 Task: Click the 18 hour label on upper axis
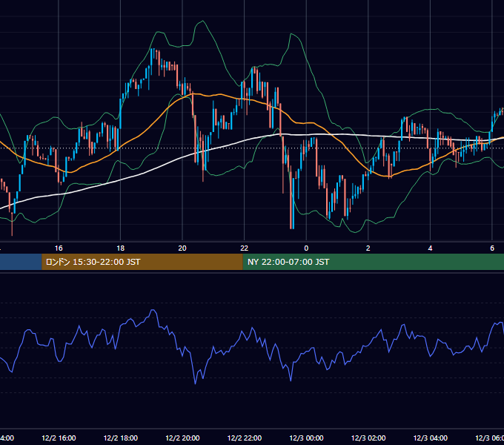pos(121,248)
